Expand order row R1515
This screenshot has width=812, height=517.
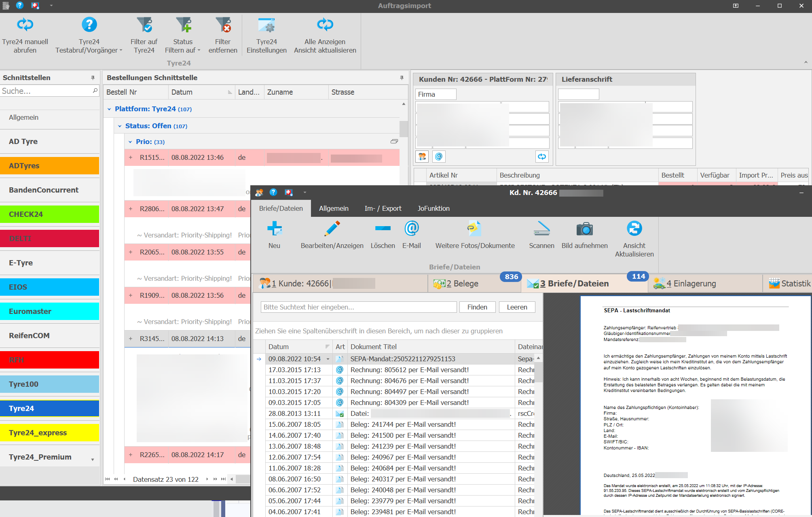point(131,157)
